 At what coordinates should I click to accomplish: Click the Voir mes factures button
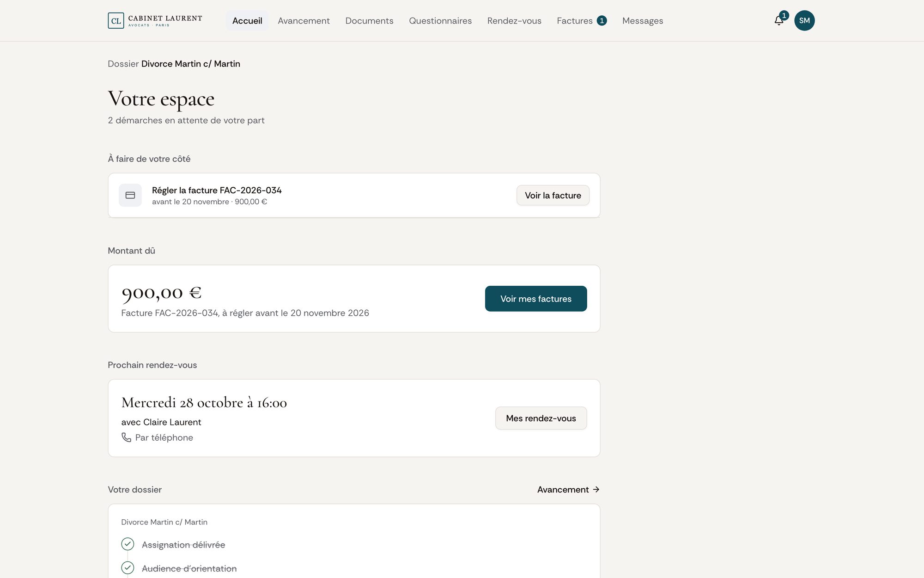536,299
